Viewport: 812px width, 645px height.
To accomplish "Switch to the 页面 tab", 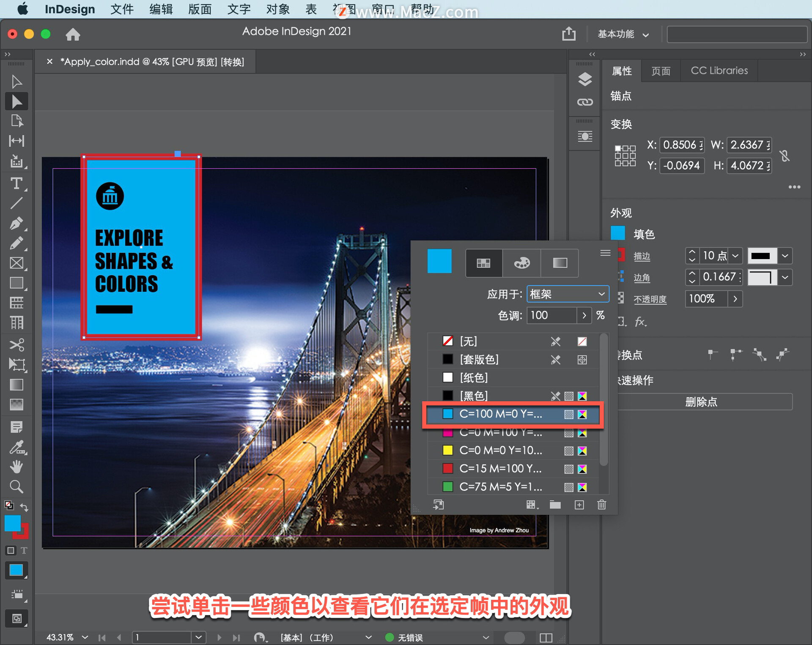I will 661,71.
